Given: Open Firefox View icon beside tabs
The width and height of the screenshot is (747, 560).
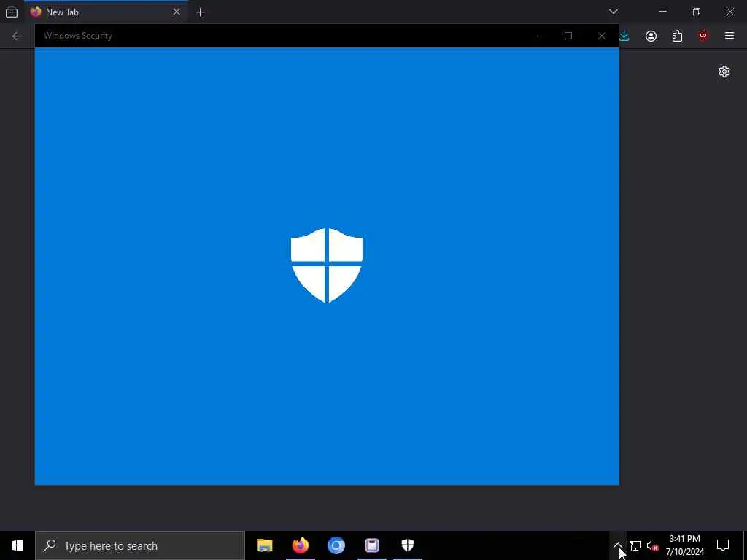Looking at the screenshot, I should tap(12, 12).
